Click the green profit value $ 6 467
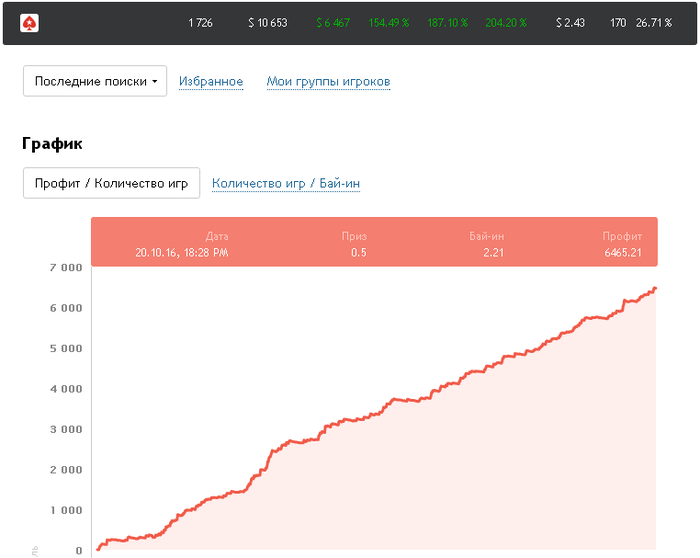 333,23
